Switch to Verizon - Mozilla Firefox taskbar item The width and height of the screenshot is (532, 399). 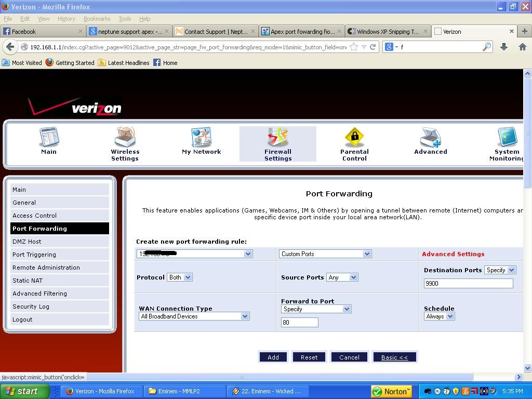[x=100, y=391]
